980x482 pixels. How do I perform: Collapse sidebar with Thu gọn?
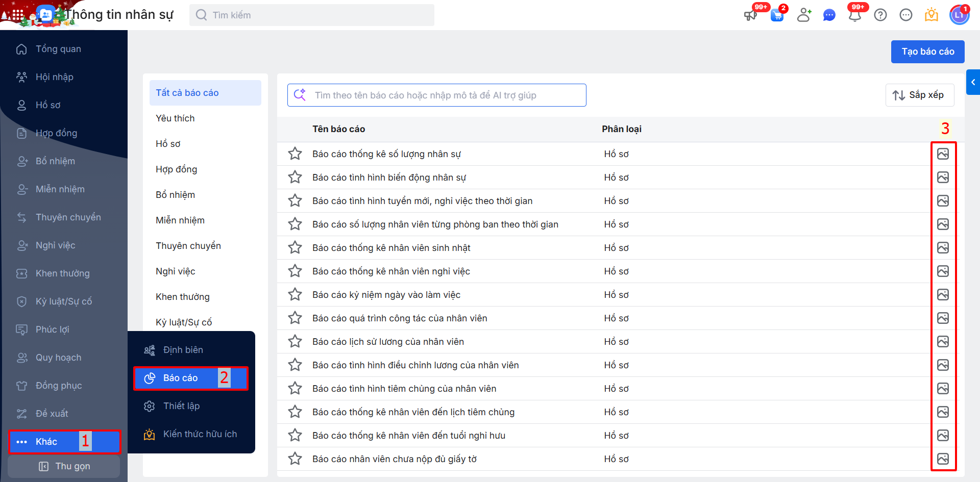pyautogui.click(x=64, y=466)
